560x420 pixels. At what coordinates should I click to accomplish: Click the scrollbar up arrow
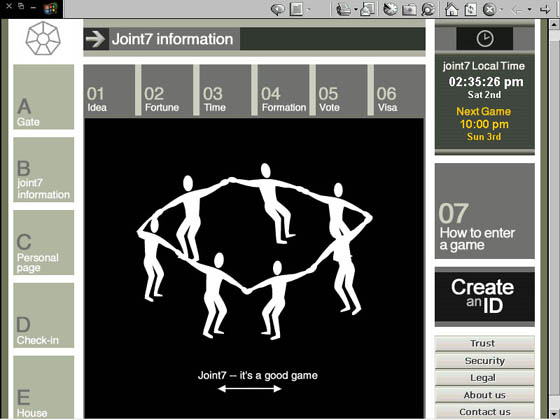click(555, 25)
